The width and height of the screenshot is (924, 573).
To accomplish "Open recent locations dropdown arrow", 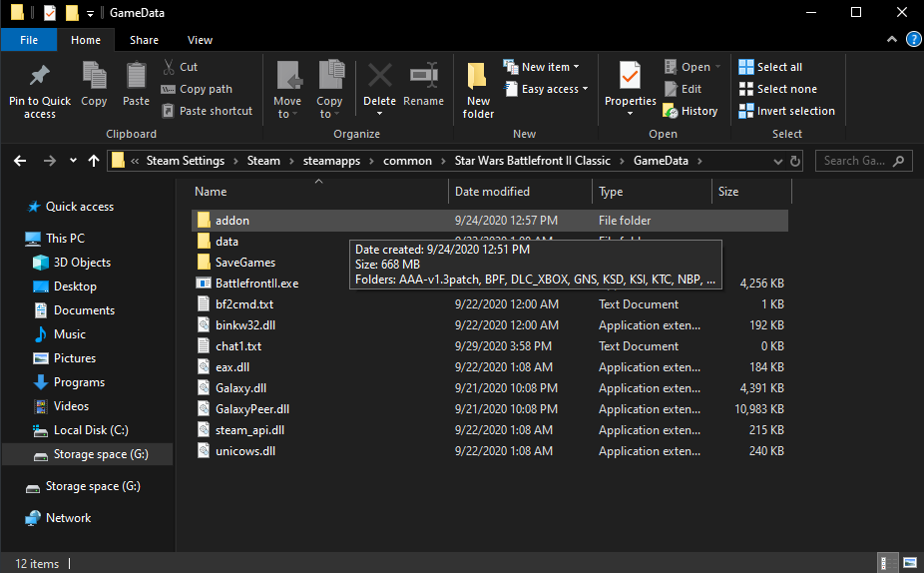I will point(73,161).
